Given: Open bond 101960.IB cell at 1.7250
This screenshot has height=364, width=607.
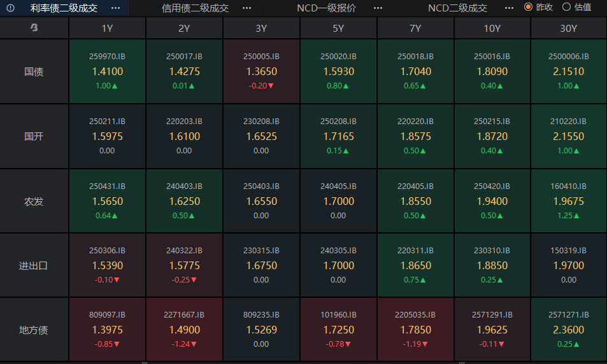Looking at the screenshot, I should point(338,330).
